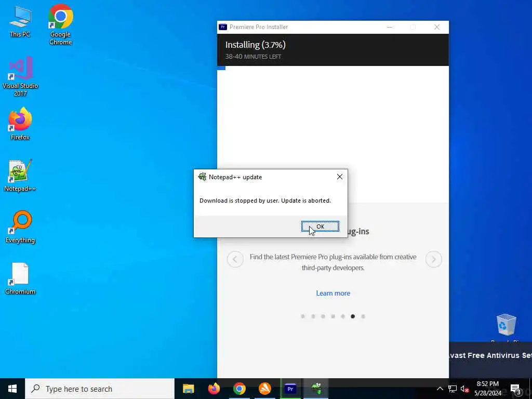Click OK in Notepad++ update dialog
Image resolution: width=532 pixels, height=399 pixels.
320,227
